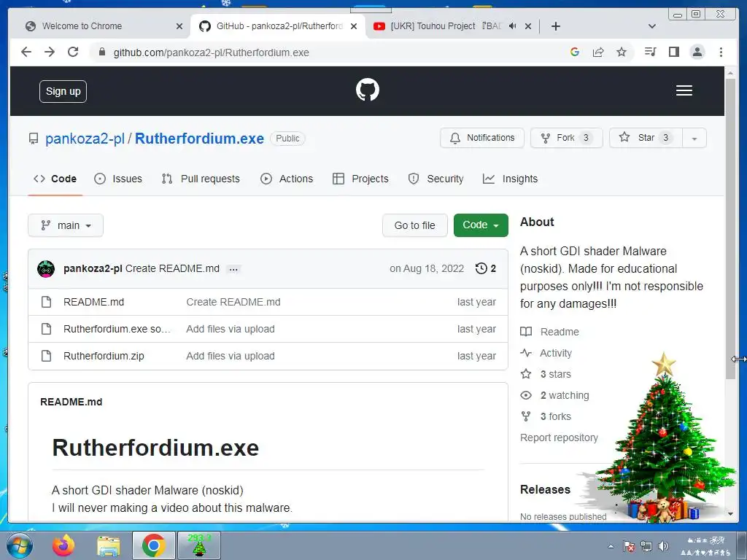Open the Pull requests tab

pos(201,179)
